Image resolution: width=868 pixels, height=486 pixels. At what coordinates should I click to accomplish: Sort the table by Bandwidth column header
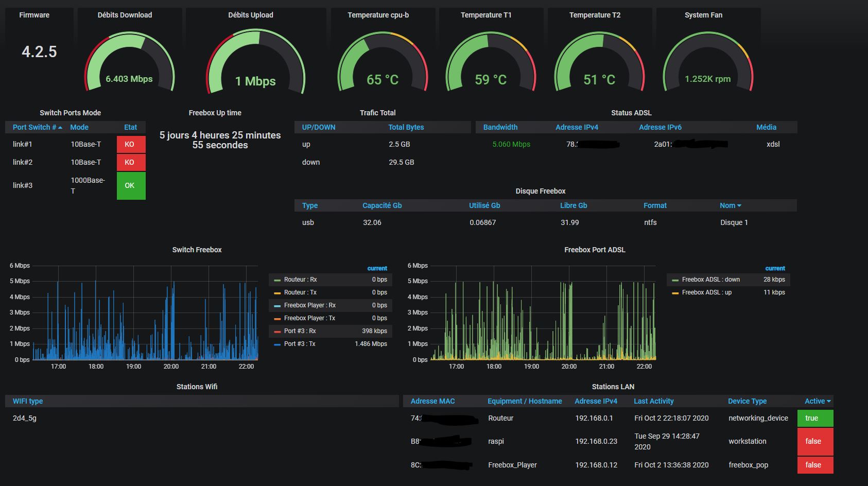tap(500, 127)
